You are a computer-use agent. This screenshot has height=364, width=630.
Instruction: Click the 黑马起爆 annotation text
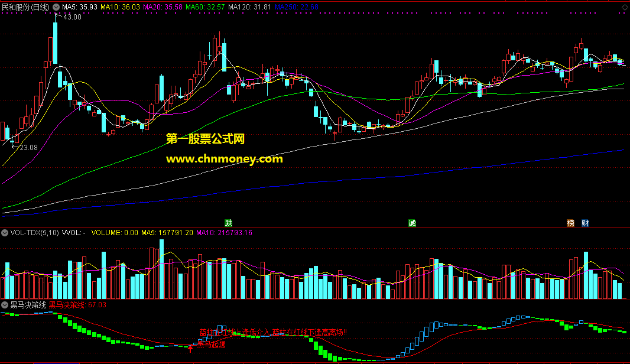coord(211,344)
